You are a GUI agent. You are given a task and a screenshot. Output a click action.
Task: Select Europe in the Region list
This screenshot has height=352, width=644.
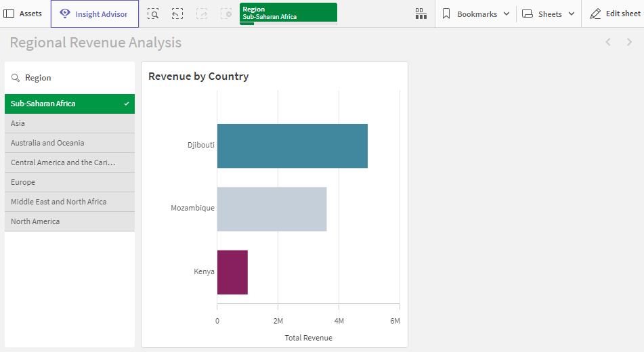[x=69, y=182]
